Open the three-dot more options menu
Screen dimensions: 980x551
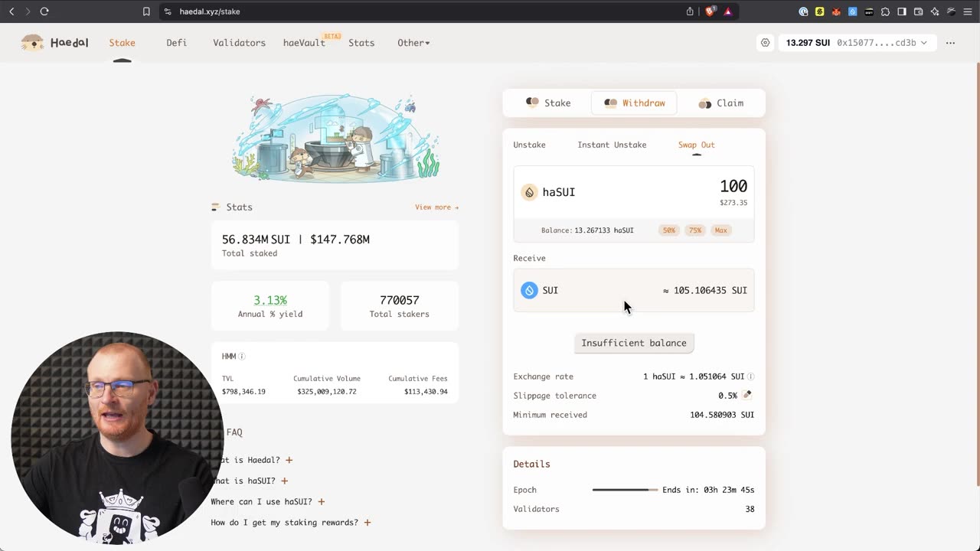[x=950, y=43]
